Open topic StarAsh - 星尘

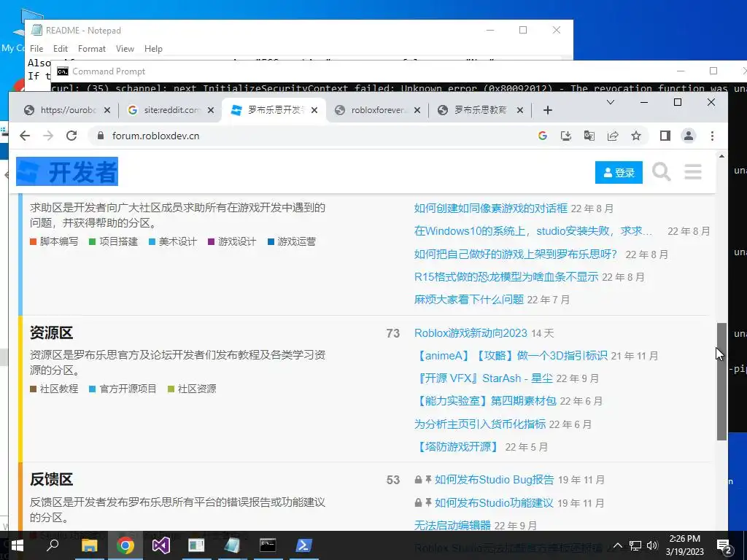(484, 378)
